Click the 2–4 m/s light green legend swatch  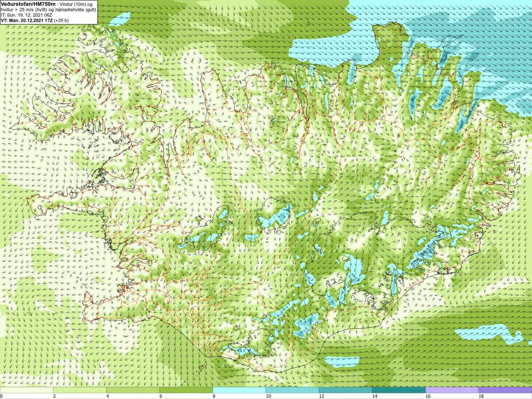[x=80, y=390]
